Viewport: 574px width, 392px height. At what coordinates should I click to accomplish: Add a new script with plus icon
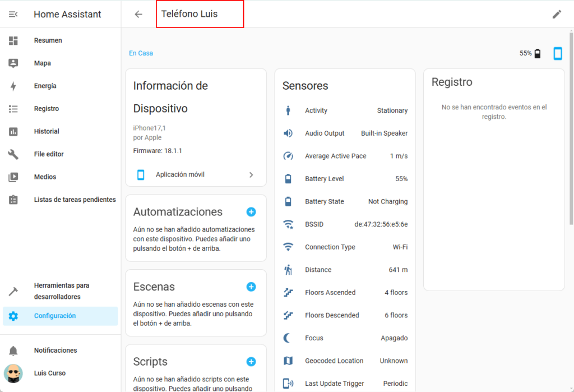[x=251, y=362]
